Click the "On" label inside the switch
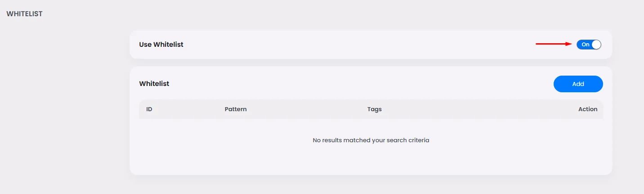This screenshot has height=194, width=644. [x=585, y=45]
